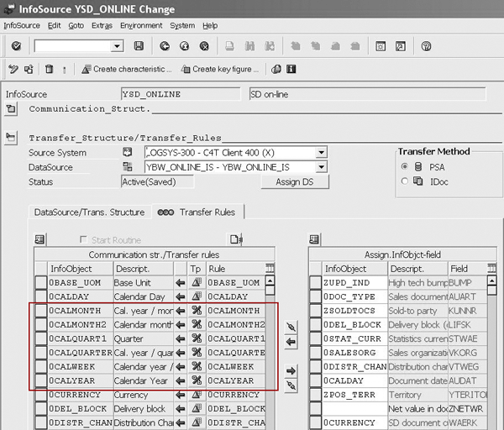Click scroll-up arrow of left table
The height and width of the screenshot is (430, 504).
point(270,281)
